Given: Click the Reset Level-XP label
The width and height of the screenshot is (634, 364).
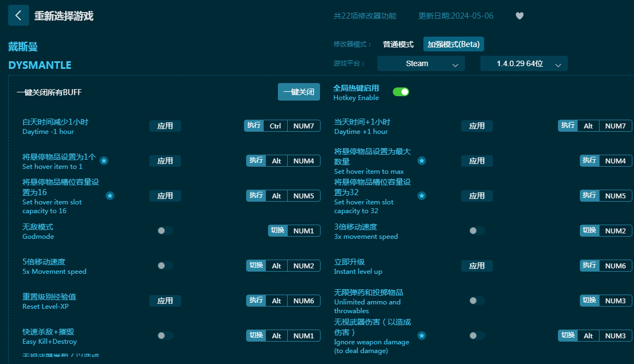Looking at the screenshot, I should pos(45,307).
